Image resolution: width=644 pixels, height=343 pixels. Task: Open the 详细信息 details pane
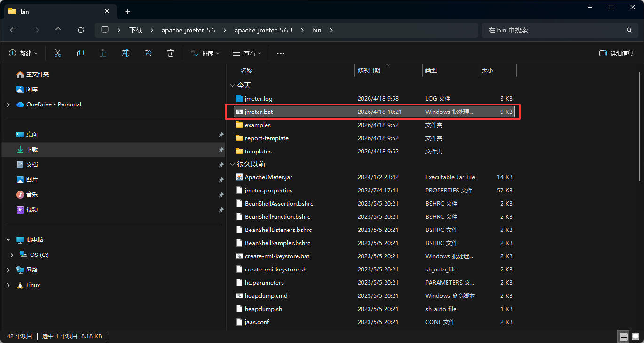tap(616, 54)
